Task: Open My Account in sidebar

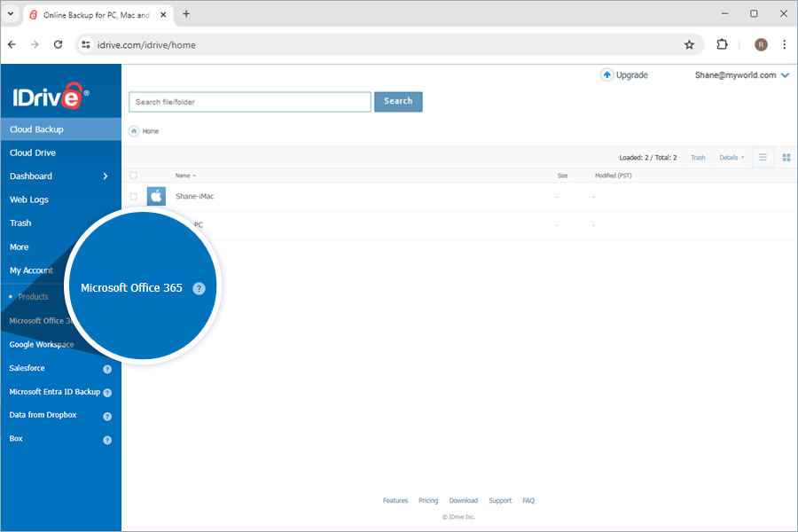Action: (31, 270)
